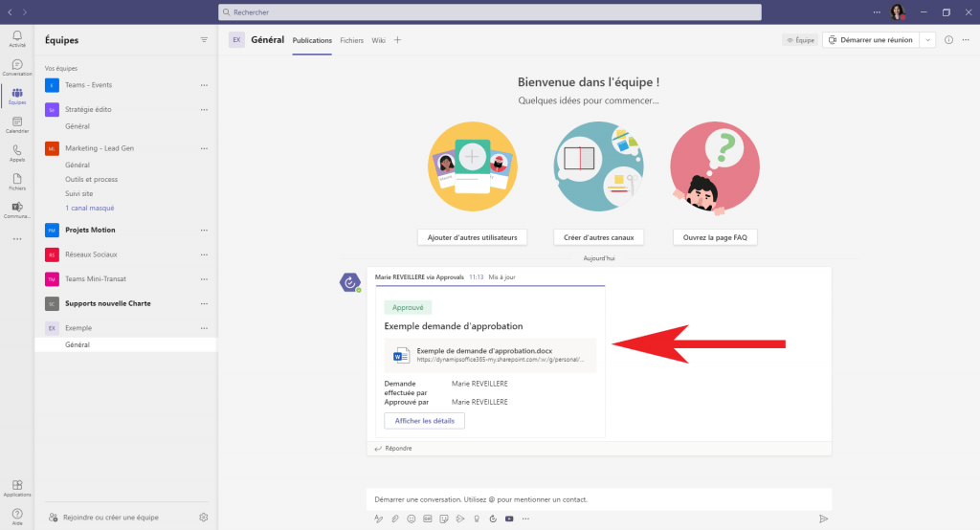
Task: Open more options for Projets Motion
Action: (204, 230)
